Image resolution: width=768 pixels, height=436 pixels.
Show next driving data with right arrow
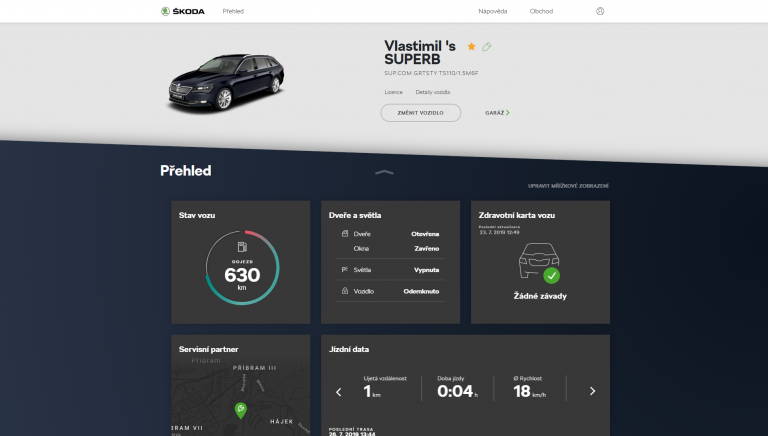pyautogui.click(x=593, y=391)
